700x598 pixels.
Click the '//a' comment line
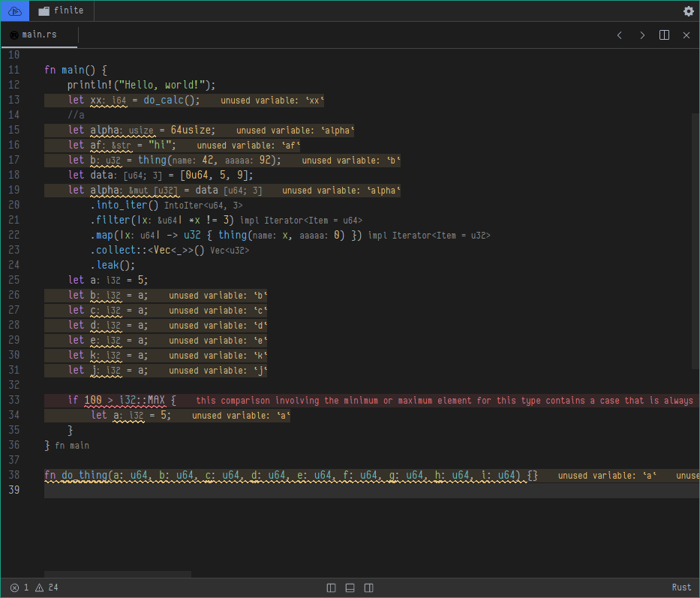76,116
